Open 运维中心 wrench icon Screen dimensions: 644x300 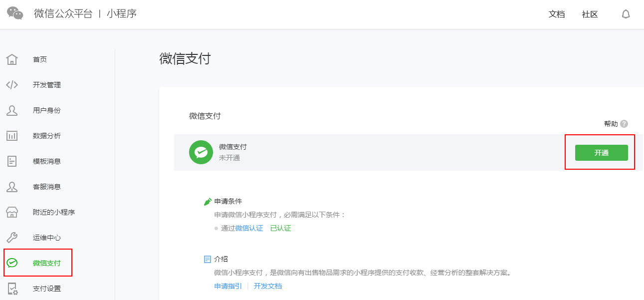click(11, 237)
